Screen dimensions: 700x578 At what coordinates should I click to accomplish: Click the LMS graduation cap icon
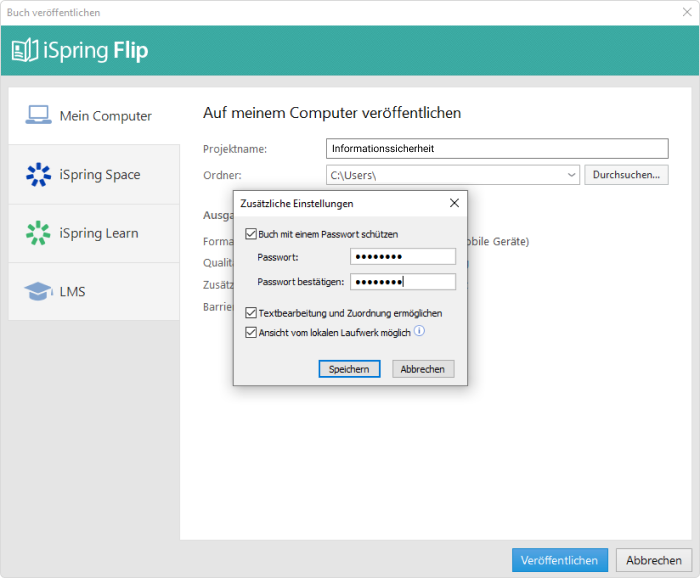coord(38,291)
